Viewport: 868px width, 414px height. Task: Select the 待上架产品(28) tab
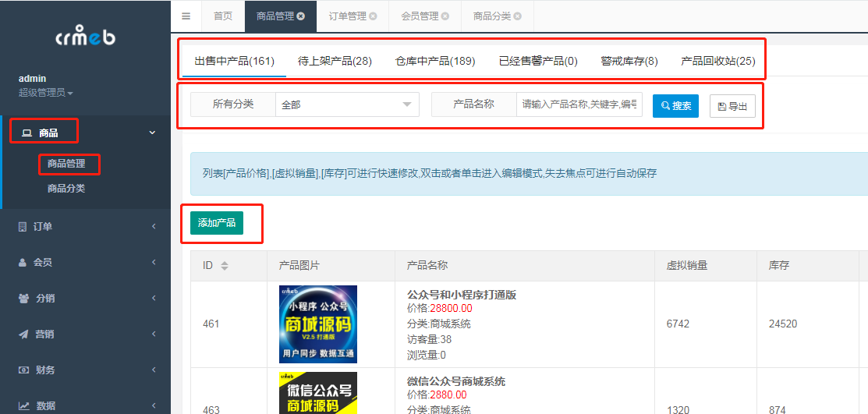(335, 61)
